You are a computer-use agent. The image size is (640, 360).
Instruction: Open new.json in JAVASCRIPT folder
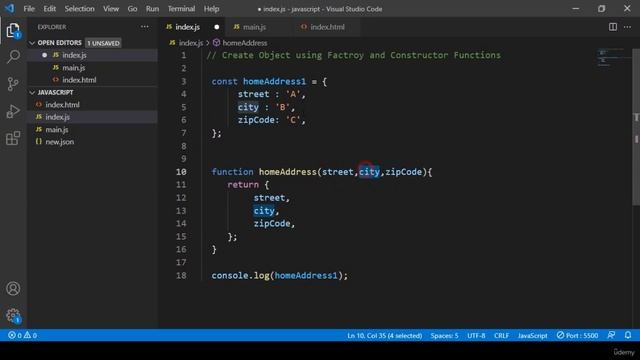point(92,142)
